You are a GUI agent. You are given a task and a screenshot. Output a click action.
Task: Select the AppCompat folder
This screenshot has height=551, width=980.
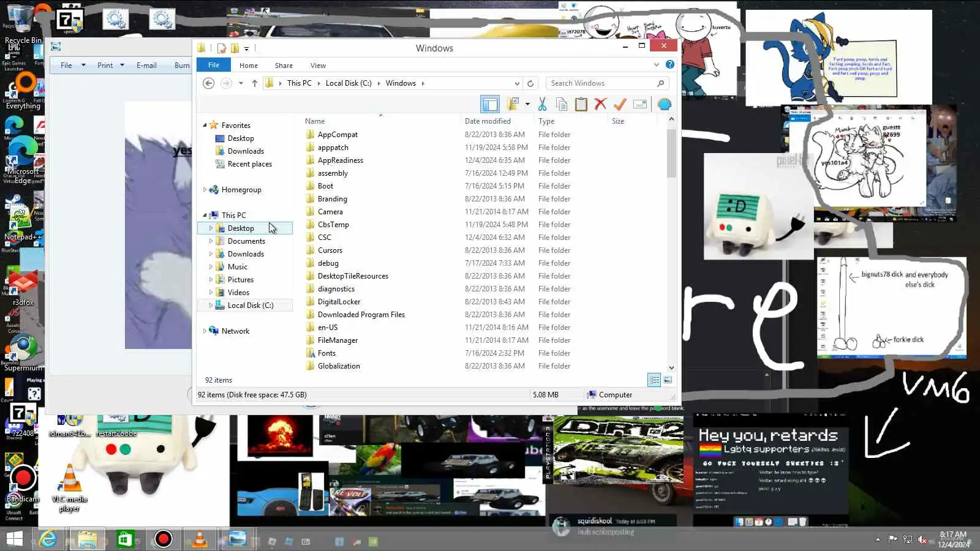coord(337,135)
